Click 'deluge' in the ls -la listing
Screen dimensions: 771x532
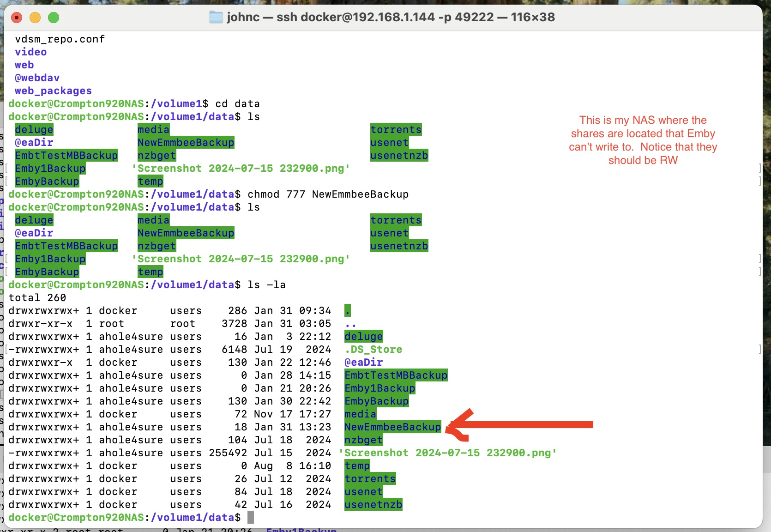tap(364, 337)
